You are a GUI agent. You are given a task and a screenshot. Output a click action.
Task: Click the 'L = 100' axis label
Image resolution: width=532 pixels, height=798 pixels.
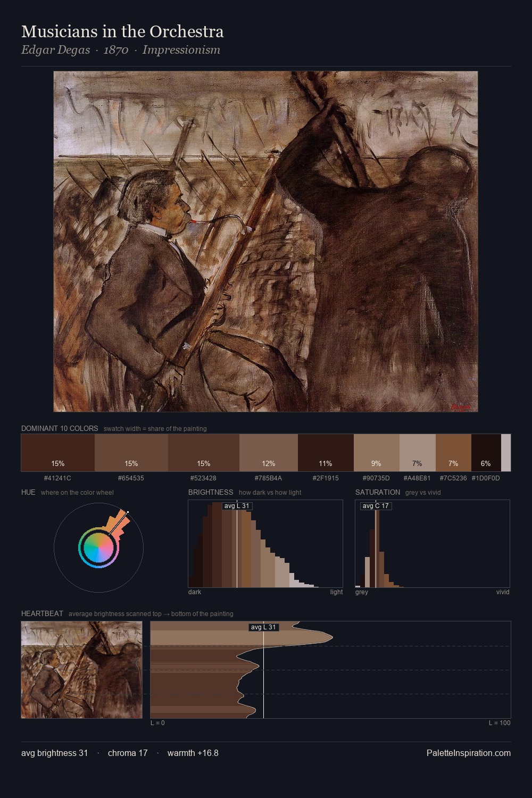pyautogui.click(x=500, y=722)
